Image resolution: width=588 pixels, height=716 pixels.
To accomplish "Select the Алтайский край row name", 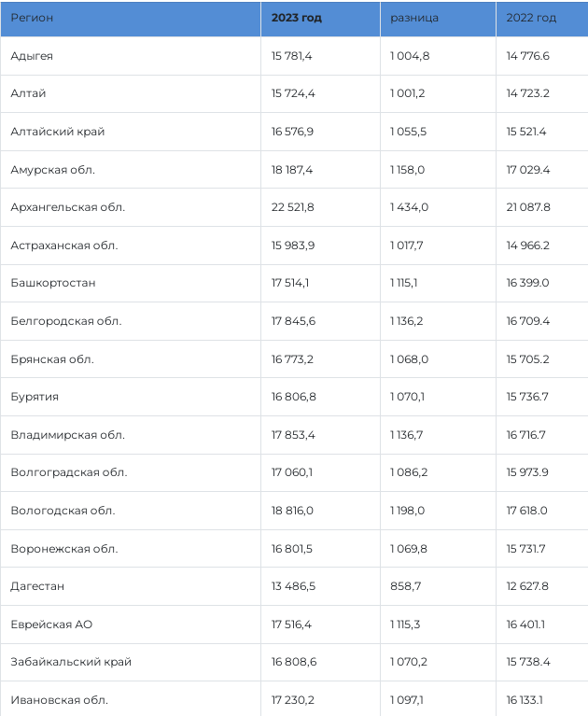I will 58,132.
